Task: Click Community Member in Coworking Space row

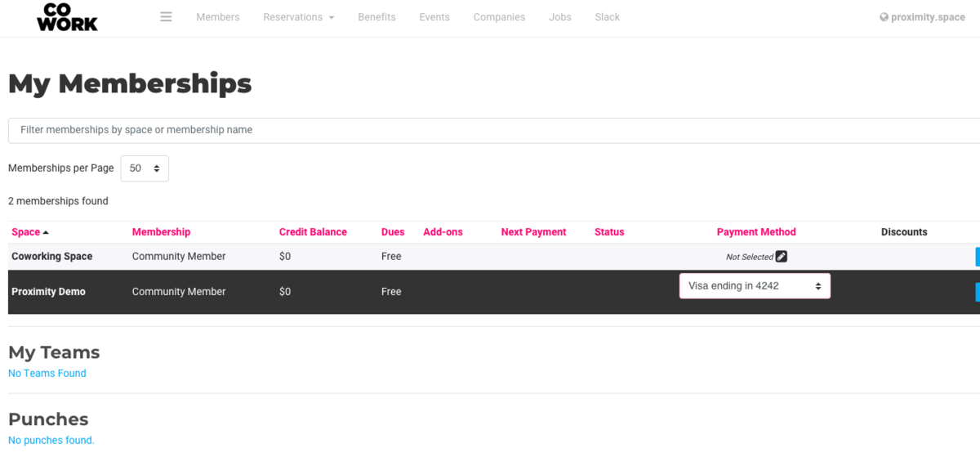Action: (179, 257)
